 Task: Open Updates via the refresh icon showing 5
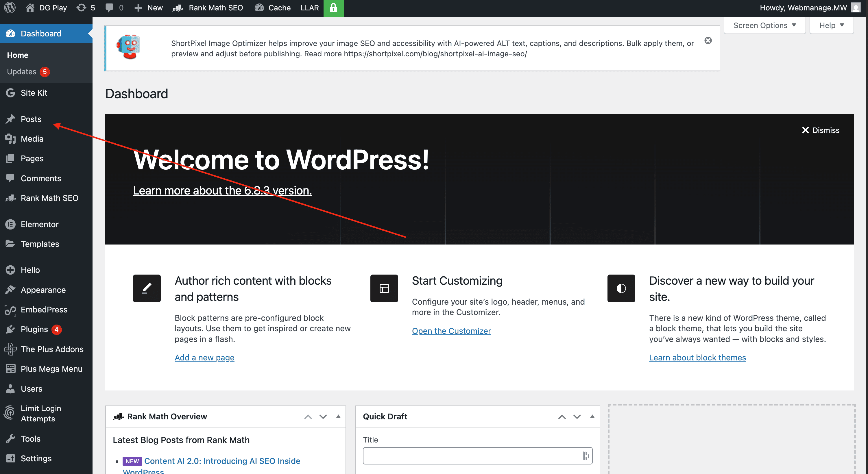click(x=82, y=8)
